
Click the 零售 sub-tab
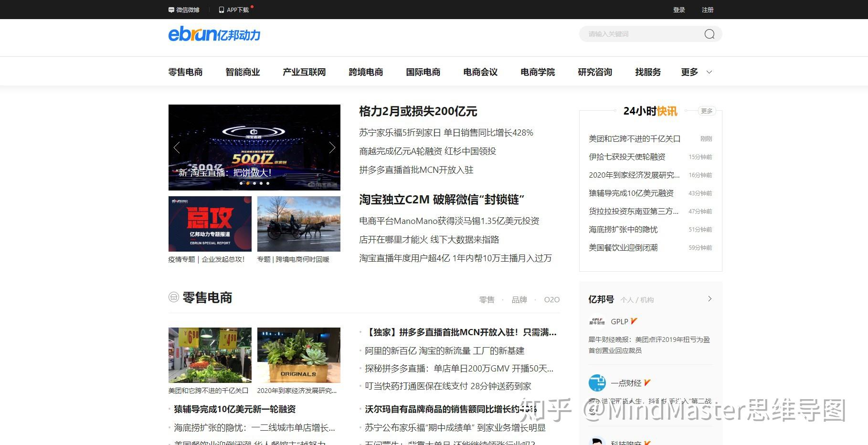pyautogui.click(x=487, y=299)
